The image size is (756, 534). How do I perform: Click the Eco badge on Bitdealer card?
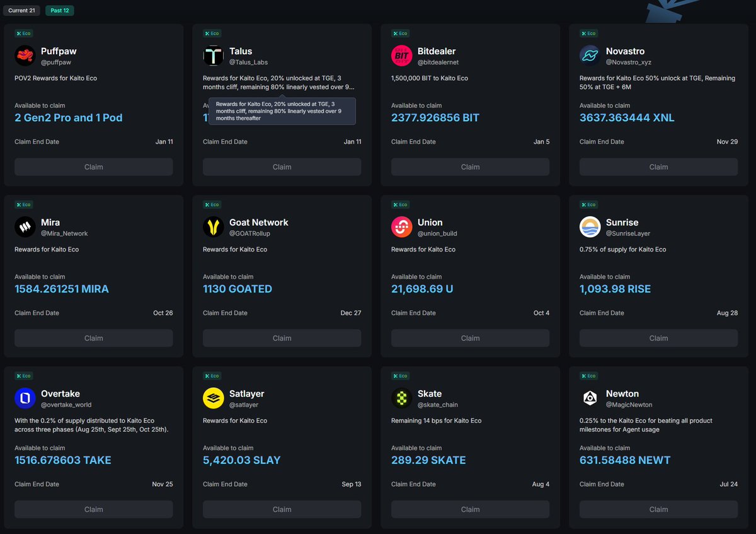pyautogui.click(x=400, y=33)
